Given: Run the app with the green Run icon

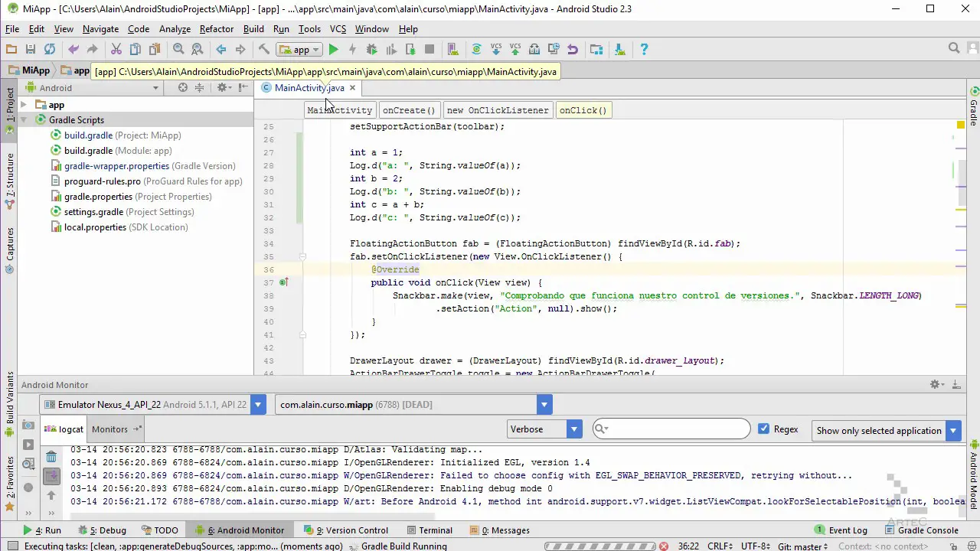Looking at the screenshot, I should (333, 49).
